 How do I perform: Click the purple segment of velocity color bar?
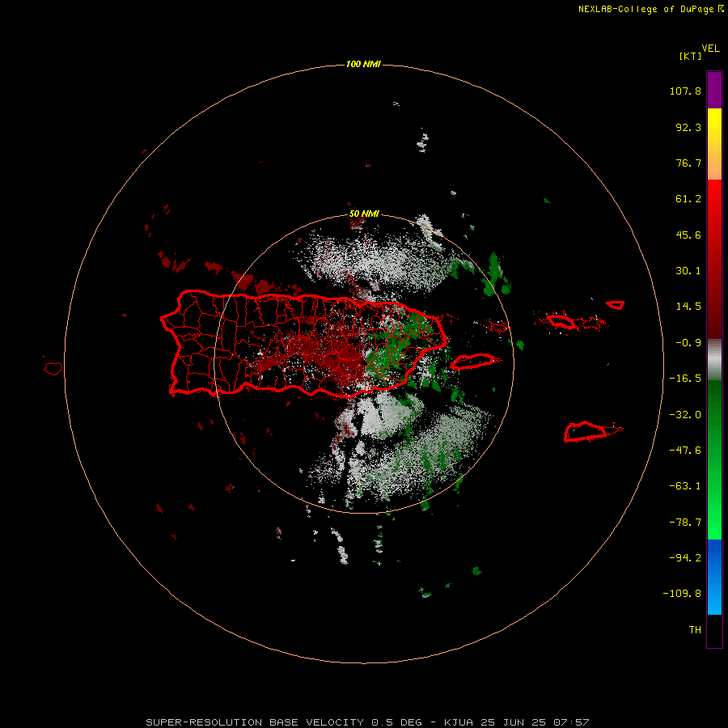click(x=714, y=90)
